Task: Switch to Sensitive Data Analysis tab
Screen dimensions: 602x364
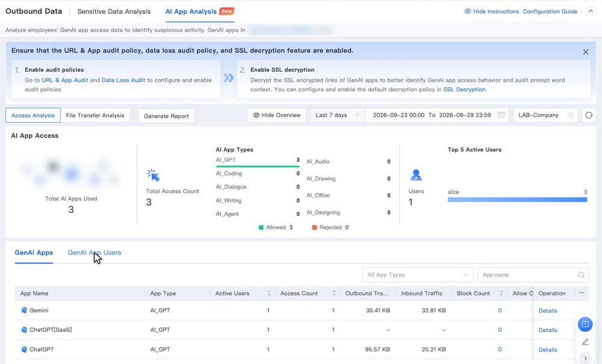Action: click(x=114, y=11)
